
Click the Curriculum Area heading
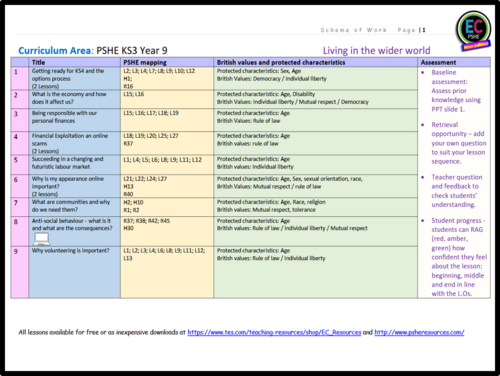tap(93, 51)
